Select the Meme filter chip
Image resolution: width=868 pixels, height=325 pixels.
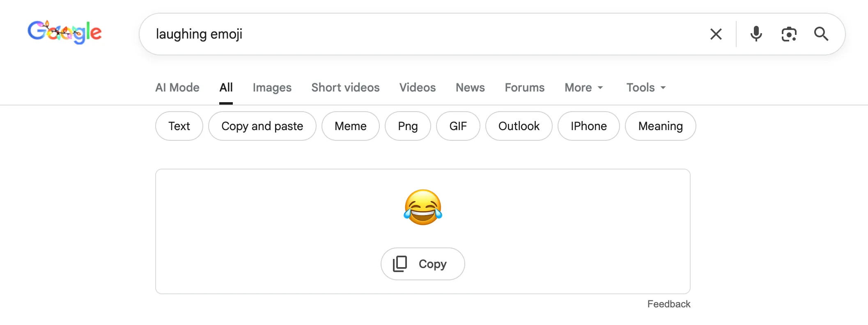point(350,126)
